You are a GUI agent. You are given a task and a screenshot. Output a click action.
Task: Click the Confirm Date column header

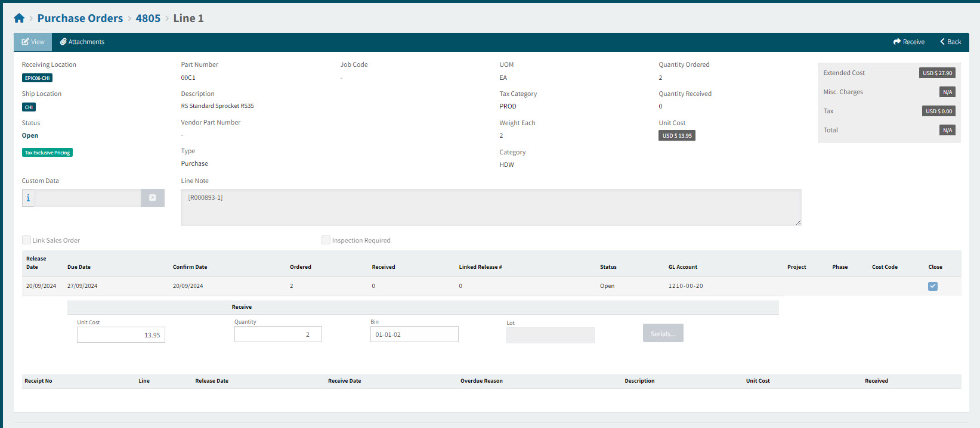pyautogui.click(x=190, y=267)
